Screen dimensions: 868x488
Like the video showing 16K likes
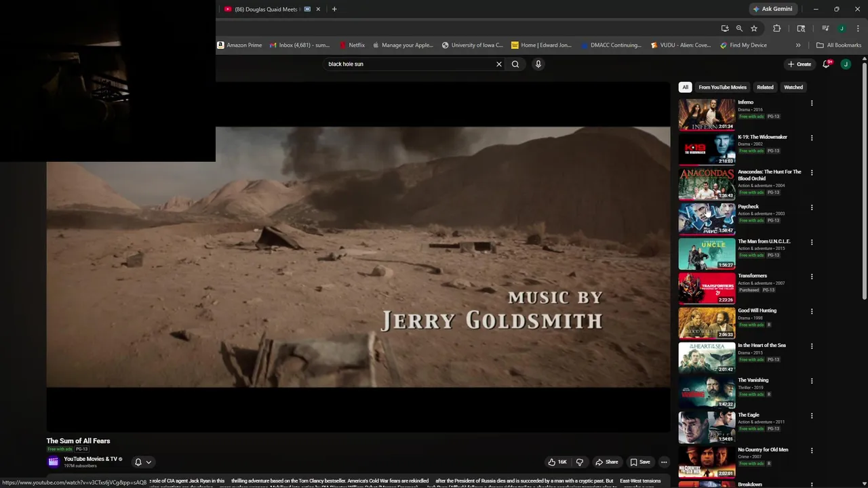[x=557, y=462]
